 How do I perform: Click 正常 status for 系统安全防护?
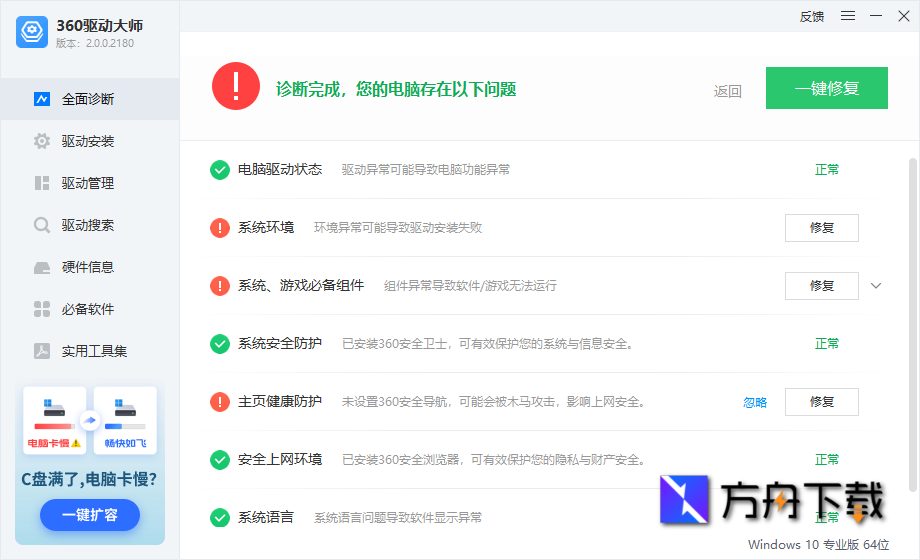(x=827, y=344)
